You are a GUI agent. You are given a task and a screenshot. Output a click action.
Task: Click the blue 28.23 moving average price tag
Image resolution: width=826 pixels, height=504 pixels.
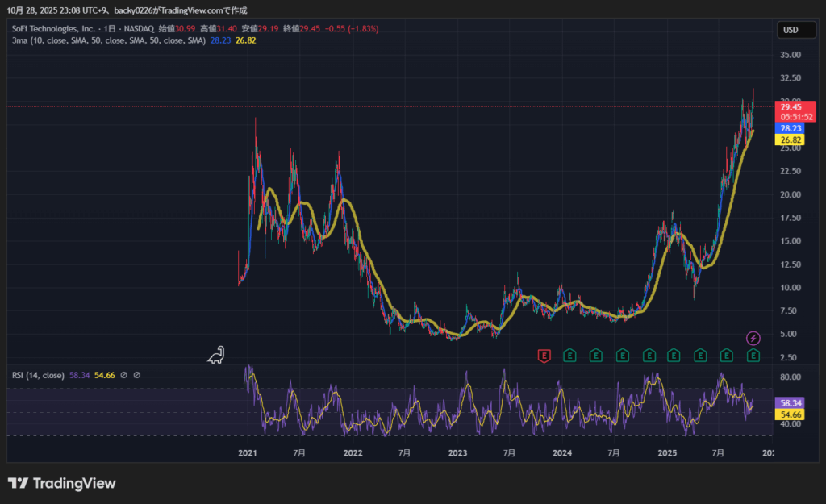[791, 128]
